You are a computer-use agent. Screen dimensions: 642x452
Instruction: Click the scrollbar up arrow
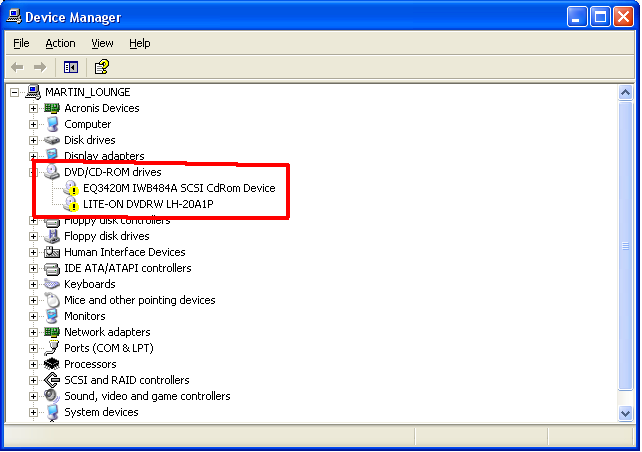(626, 93)
